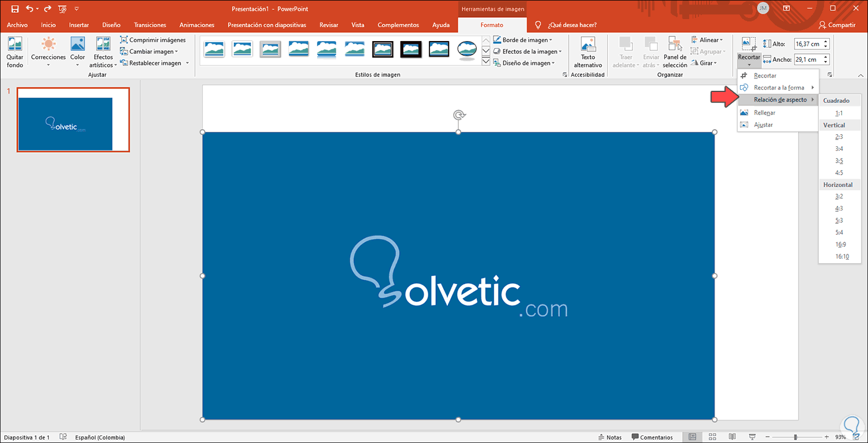Click the Notas button in status bar

click(610, 437)
